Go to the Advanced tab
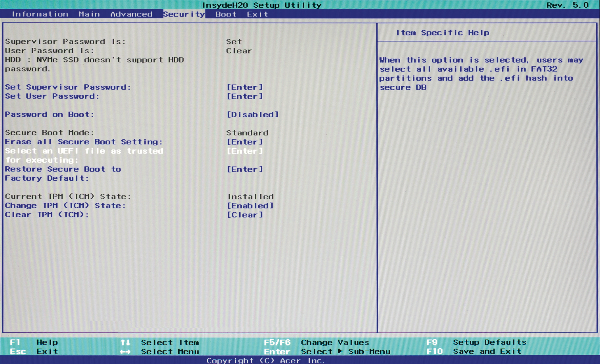This screenshot has height=364, width=600. coord(131,14)
